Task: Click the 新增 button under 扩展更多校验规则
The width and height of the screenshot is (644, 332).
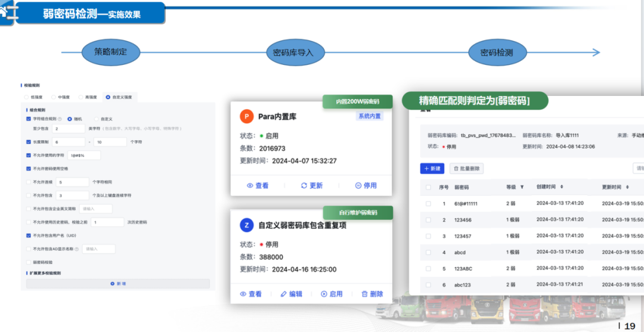Action: pos(118,284)
